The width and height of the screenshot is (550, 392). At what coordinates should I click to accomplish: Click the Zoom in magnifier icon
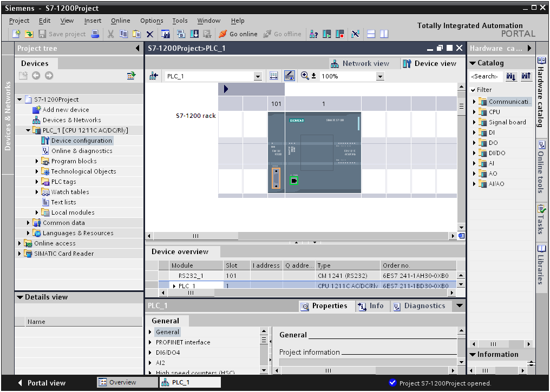click(305, 76)
